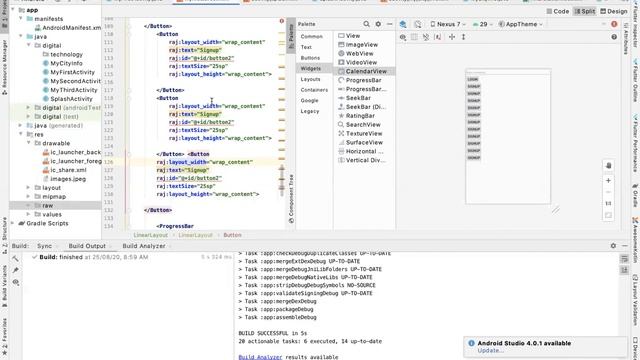Select the Sync tab in Build panel

click(x=44, y=246)
